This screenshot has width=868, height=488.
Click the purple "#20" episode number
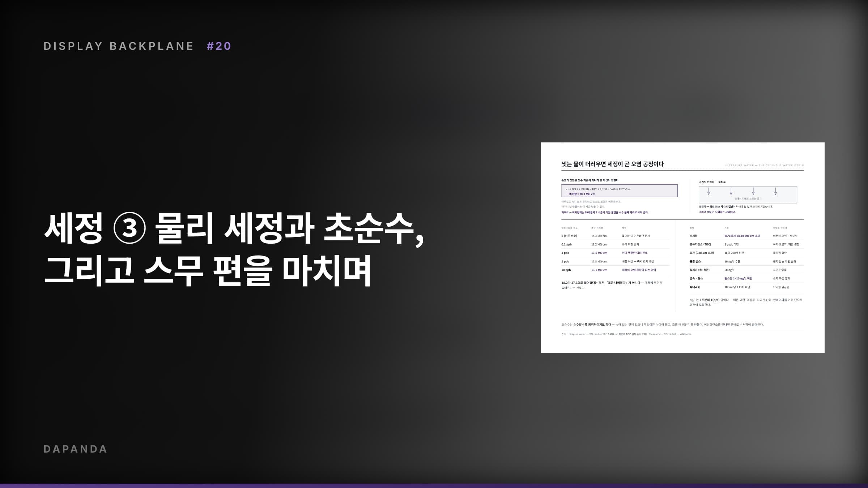tap(219, 46)
